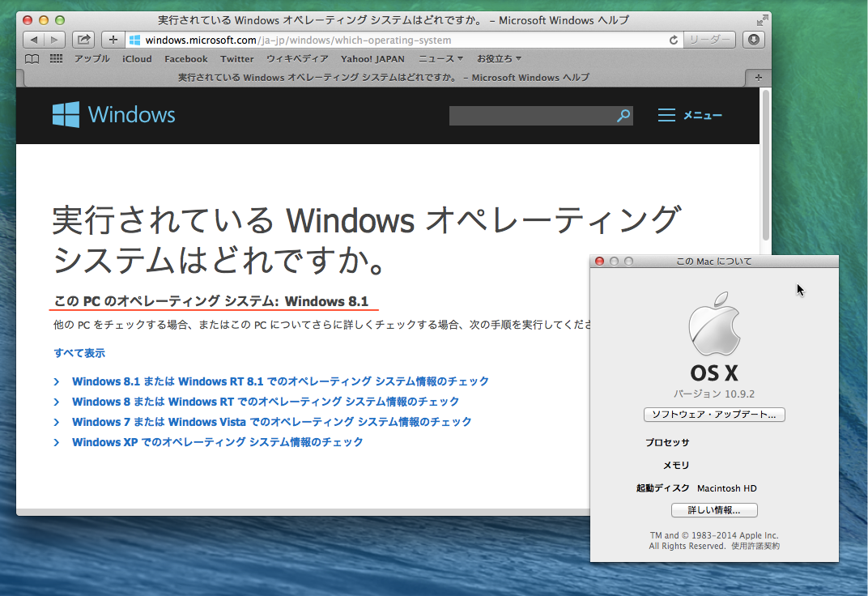The image size is (868, 596).
Task: Click the OS X title text
Action: point(714,373)
